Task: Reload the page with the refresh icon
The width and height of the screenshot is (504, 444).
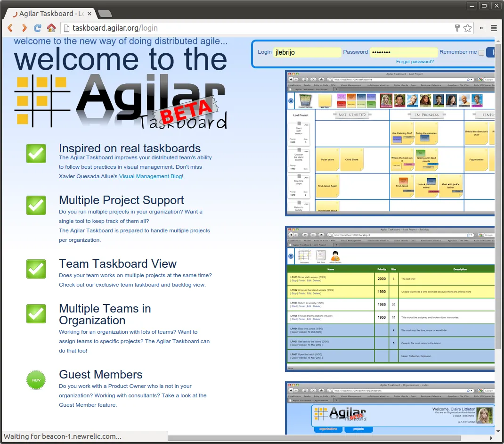Action: [x=38, y=28]
